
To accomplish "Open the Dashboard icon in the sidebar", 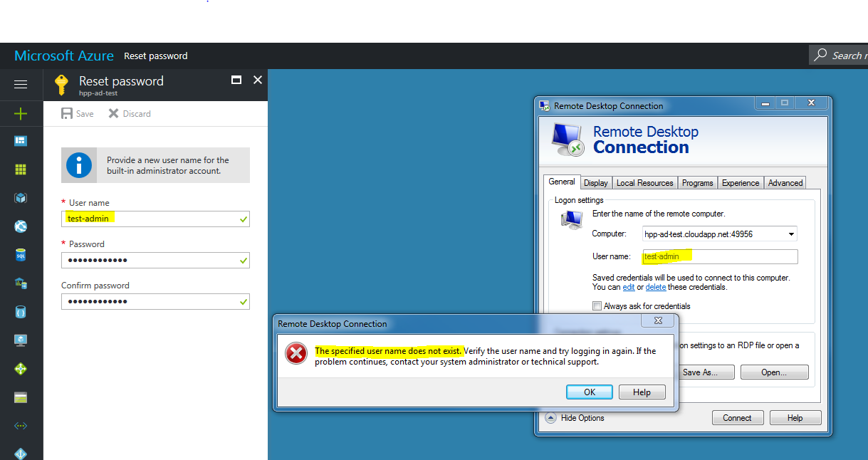I will 21,140.
